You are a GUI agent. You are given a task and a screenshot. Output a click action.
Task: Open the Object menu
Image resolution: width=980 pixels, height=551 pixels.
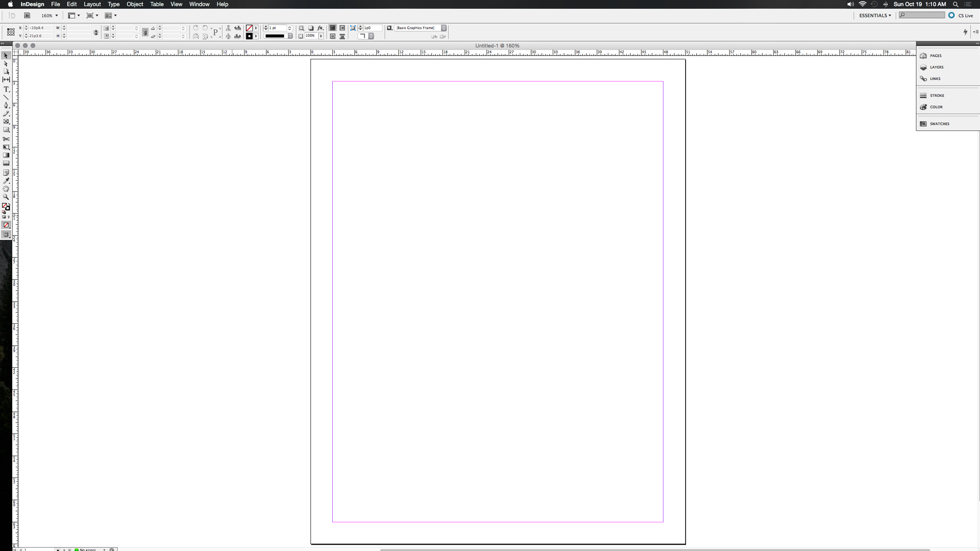[135, 4]
